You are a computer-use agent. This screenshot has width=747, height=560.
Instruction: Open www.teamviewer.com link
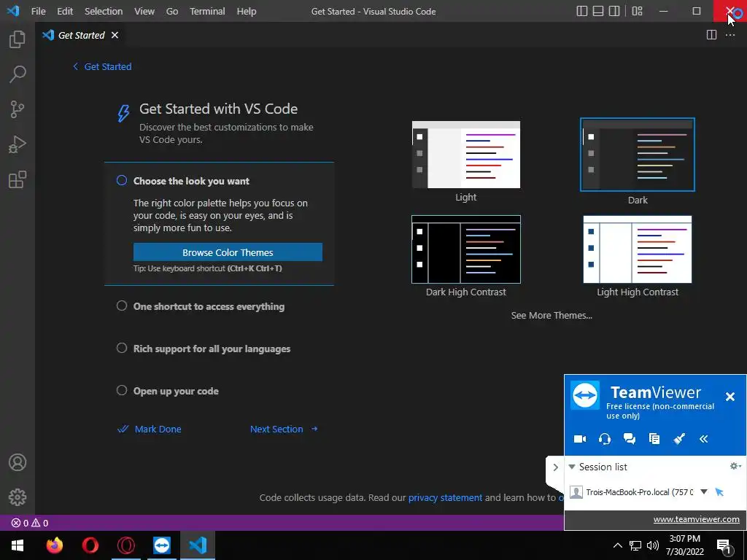coord(696,519)
